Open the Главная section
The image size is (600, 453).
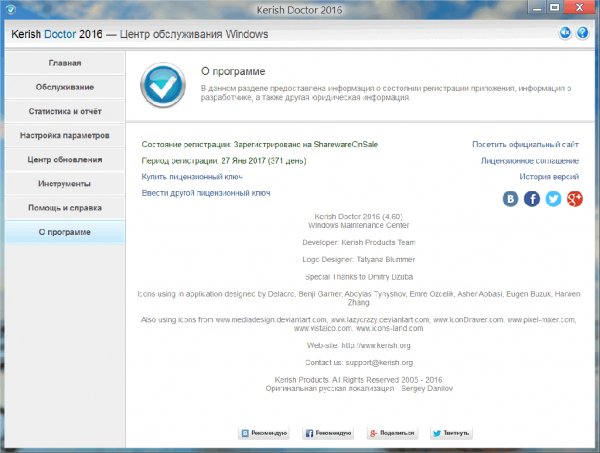65,63
